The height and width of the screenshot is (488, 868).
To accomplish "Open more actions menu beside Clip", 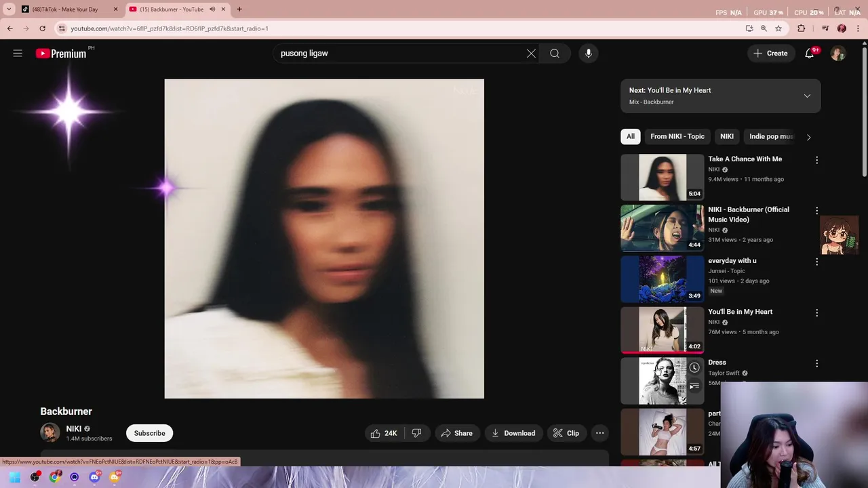I will [x=599, y=433].
